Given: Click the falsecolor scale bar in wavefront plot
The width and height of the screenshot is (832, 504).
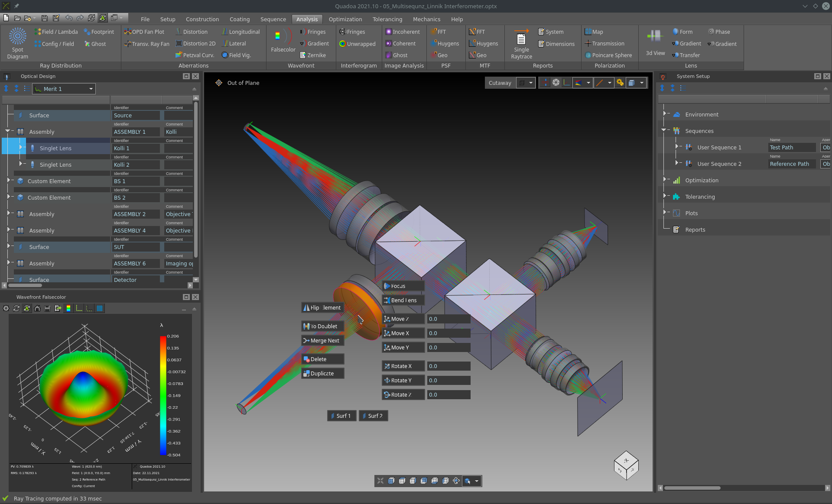Looking at the screenshot, I should click(163, 396).
